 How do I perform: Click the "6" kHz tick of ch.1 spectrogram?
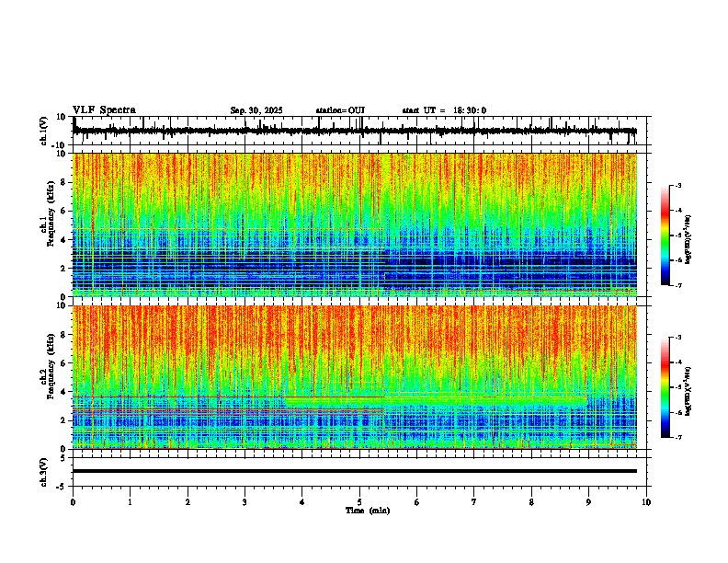pos(63,212)
